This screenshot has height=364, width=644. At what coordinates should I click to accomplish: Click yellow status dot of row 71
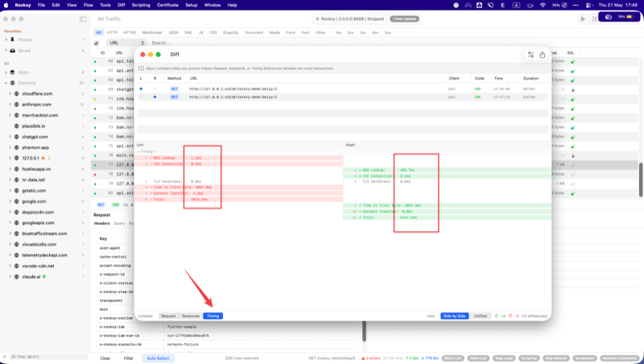click(x=95, y=99)
